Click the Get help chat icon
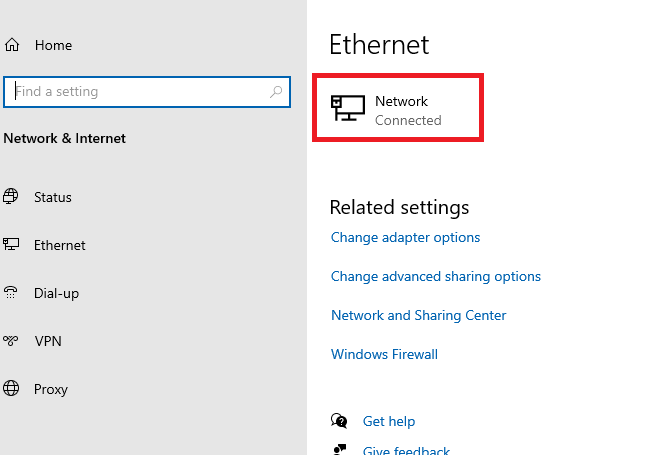This screenshot has height=455, width=661. [339, 420]
